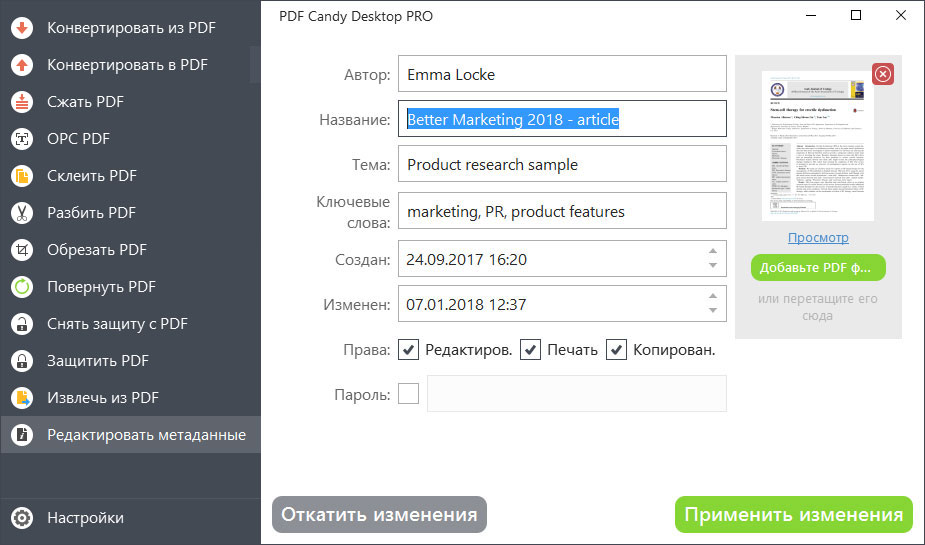Open Settings (Настройки) gear icon
925x545 pixels.
(21, 518)
